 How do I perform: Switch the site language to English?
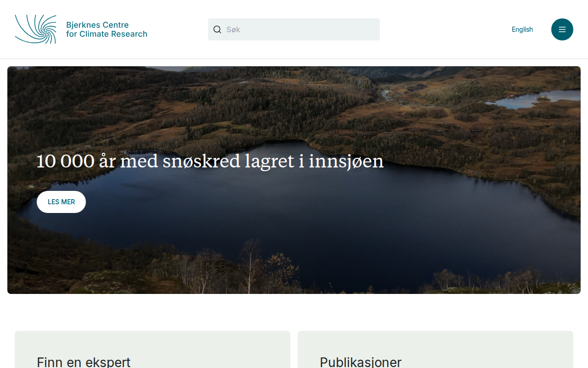[522, 29]
